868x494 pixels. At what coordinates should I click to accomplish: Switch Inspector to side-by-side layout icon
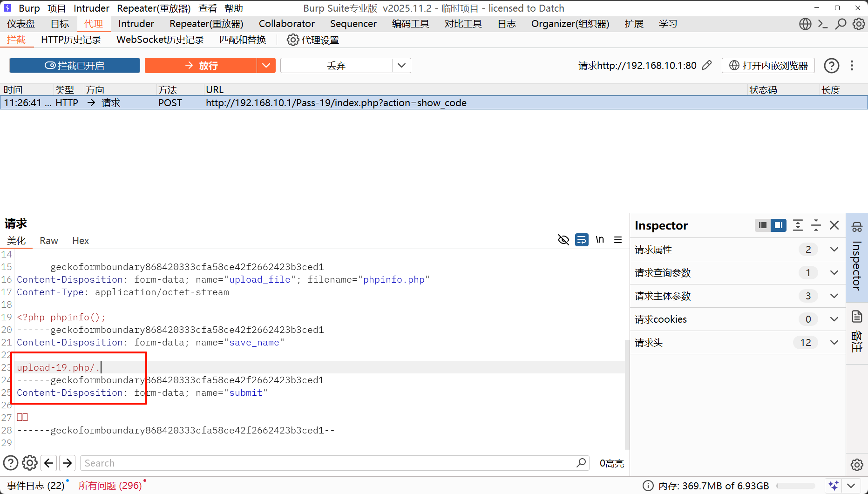click(778, 225)
